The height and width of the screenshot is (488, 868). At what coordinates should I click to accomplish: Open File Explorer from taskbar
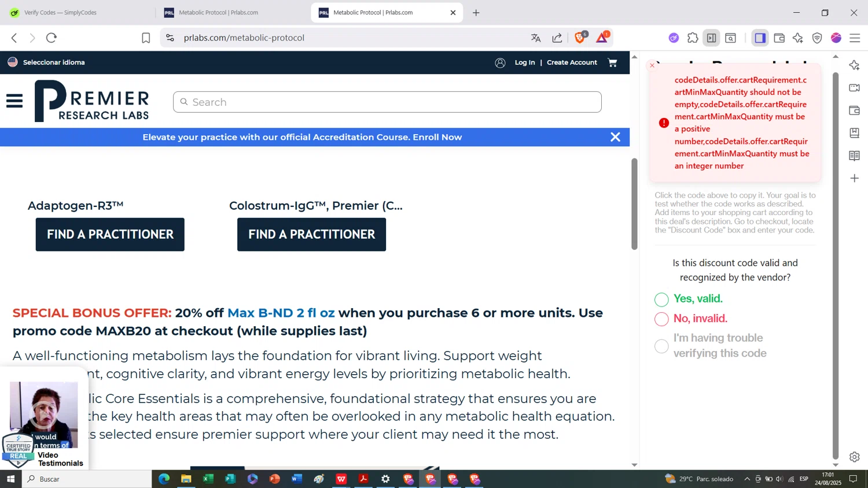coord(186,479)
